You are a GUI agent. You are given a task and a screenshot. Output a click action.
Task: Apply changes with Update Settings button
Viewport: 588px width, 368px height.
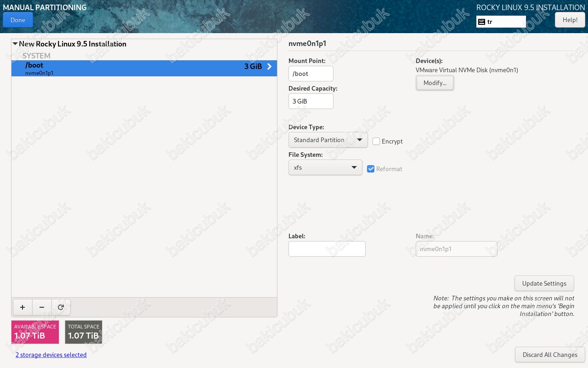[x=544, y=283]
